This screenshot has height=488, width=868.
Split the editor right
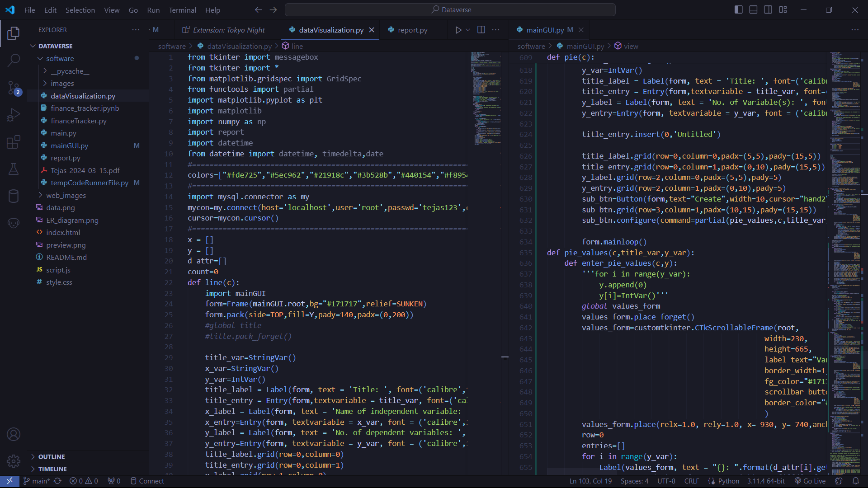point(481,30)
